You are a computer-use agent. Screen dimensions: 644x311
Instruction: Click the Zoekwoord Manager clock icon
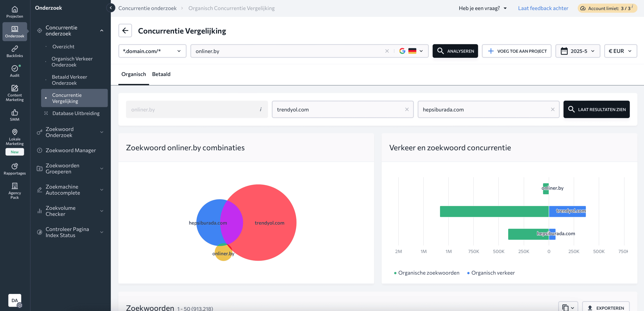pyautogui.click(x=39, y=150)
